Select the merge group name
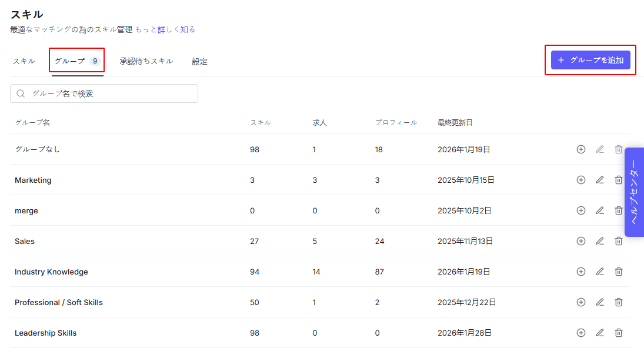644x348 pixels. [26, 211]
